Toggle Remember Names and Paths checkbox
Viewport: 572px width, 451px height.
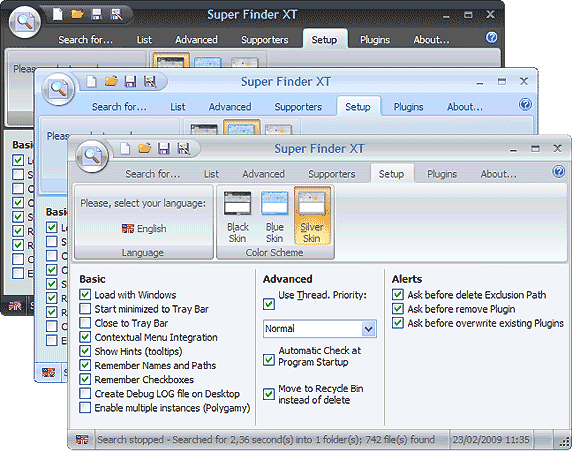click(x=85, y=365)
